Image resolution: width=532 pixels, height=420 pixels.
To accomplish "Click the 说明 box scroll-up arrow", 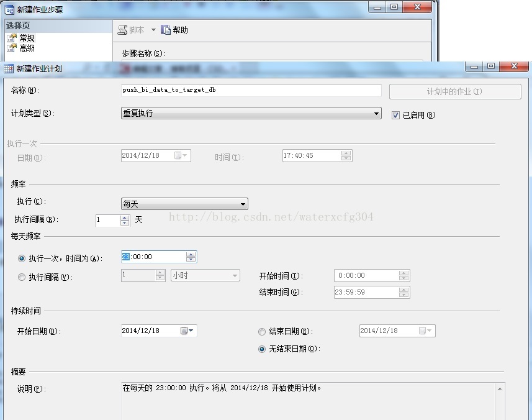I will click(x=500, y=389).
